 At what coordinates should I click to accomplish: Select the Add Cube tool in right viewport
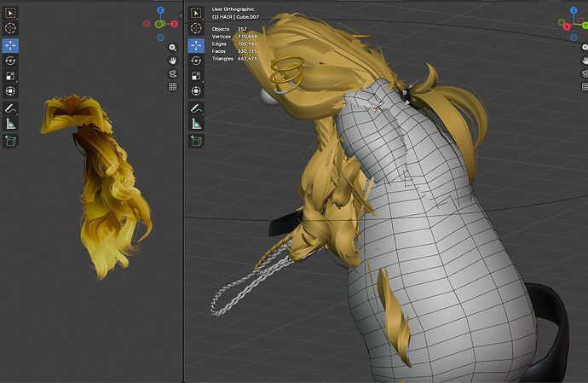[196, 142]
